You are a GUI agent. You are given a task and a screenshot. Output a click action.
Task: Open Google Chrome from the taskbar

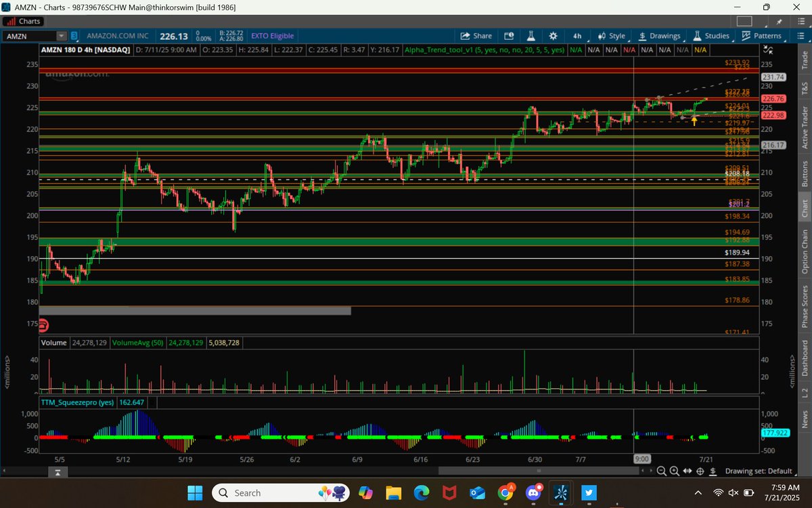click(505, 492)
